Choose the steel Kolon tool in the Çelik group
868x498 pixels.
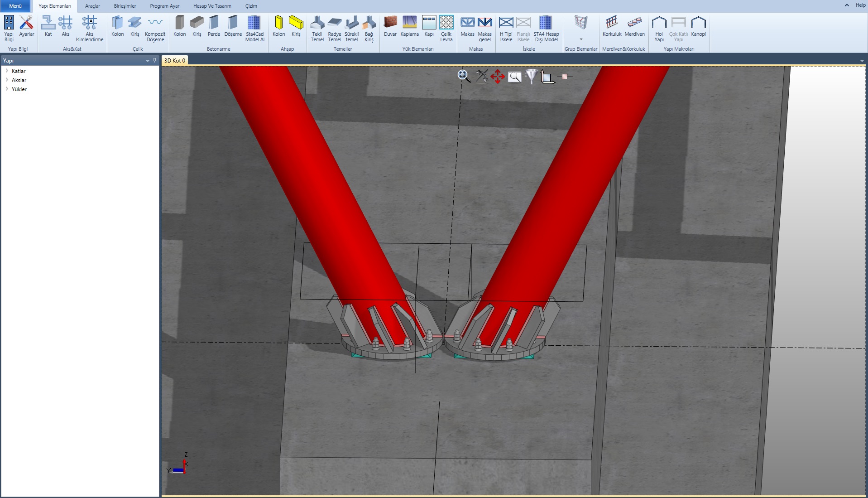pyautogui.click(x=117, y=26)
